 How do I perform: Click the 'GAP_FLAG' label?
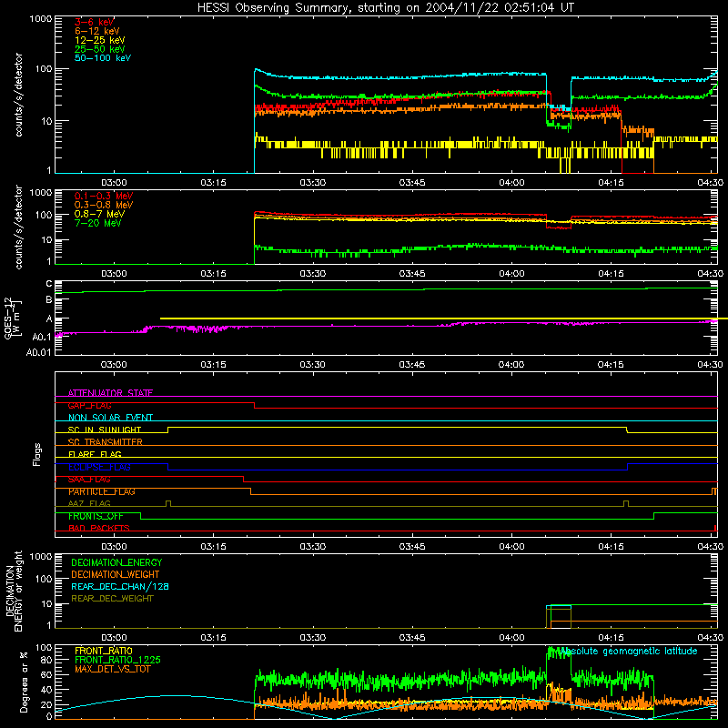click(89, 405)
